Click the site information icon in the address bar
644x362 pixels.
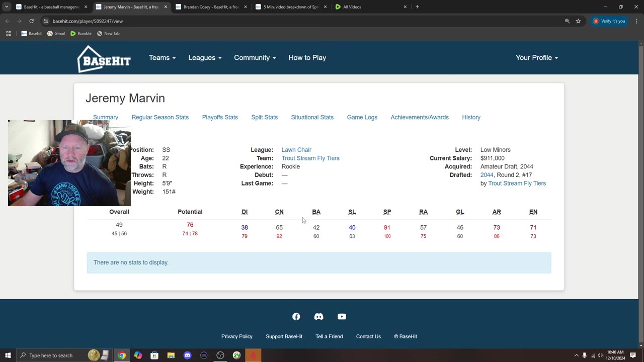click(x=46, y=21)
